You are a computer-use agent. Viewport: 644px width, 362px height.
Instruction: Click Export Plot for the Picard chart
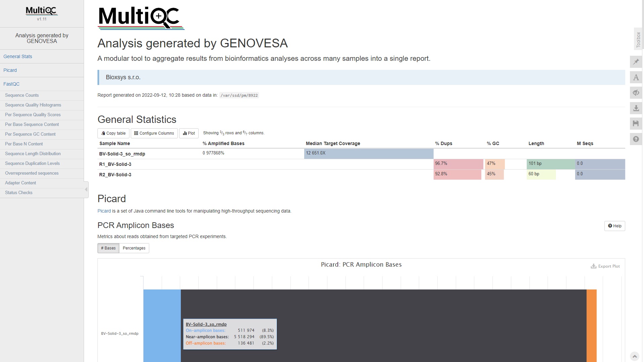(x=605, y=266)
